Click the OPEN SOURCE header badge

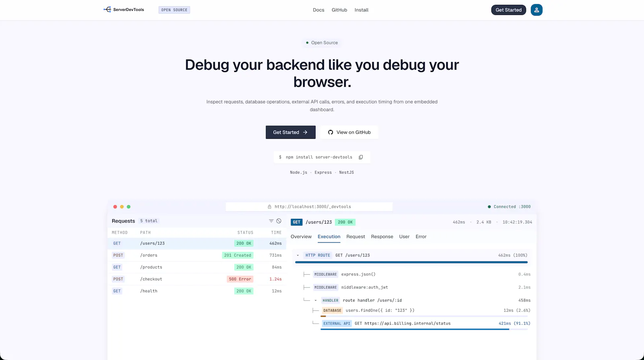click(x=174, y=10)
